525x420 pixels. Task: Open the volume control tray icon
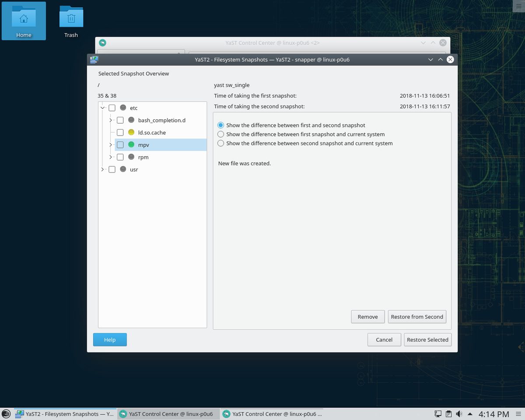tap(459, 414)
